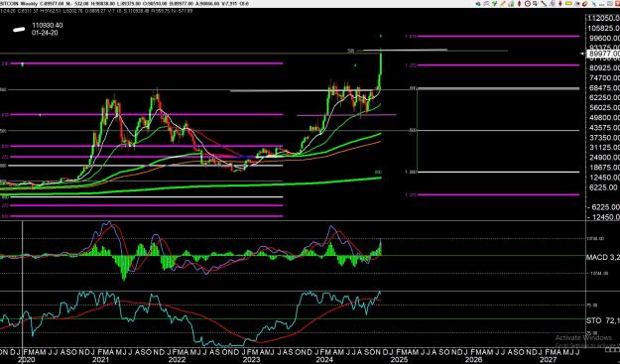This screenshot has width=620, height=364.
Task: Select the thick green long-term moving average line
Action: [x=189, y=186]
